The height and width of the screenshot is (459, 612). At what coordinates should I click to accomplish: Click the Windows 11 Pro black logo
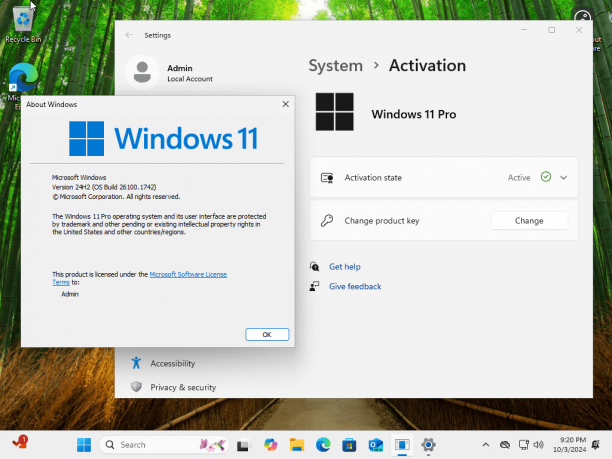334,112
